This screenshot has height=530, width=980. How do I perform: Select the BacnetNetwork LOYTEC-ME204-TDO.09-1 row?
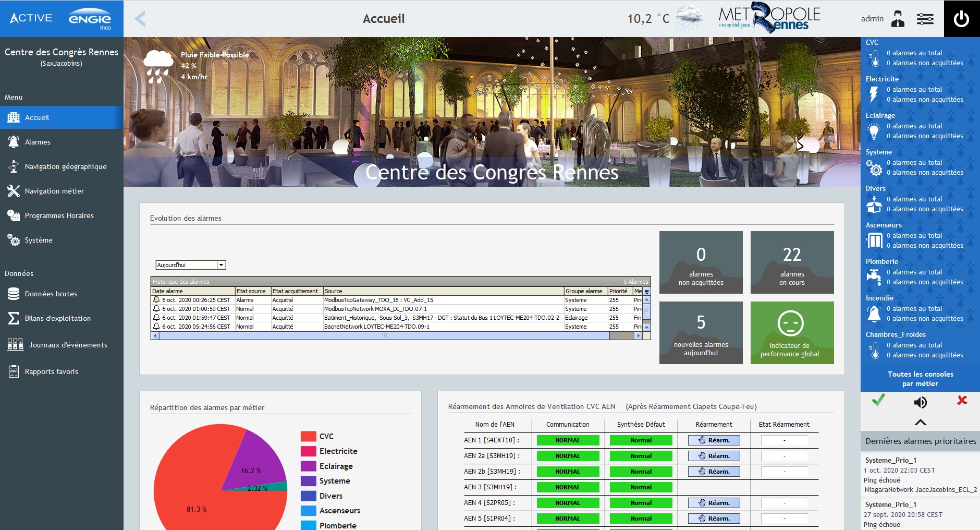click(397, 327)
